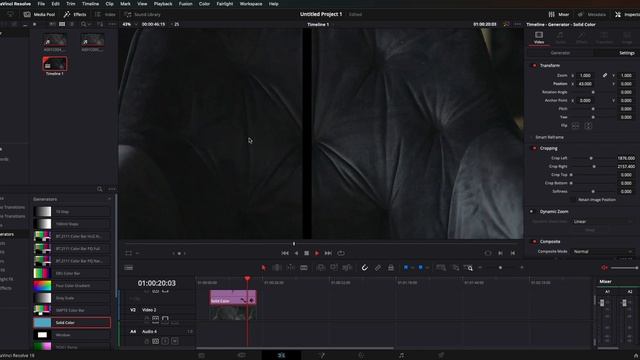Image resolution: width=640 pixels, height=360 pixels.
Task: Select the Solid Color clip on timeline
Action: tap(233, 297)
